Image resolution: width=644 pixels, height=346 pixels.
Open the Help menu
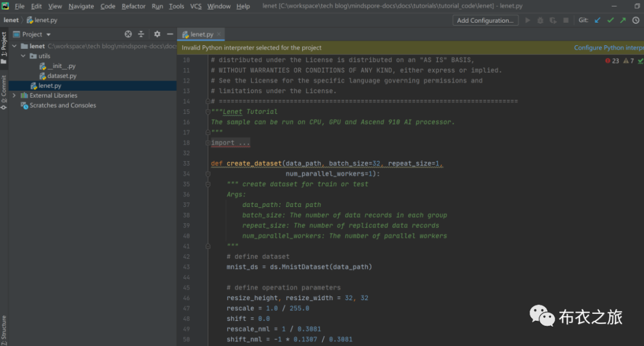tap(243, 6)
